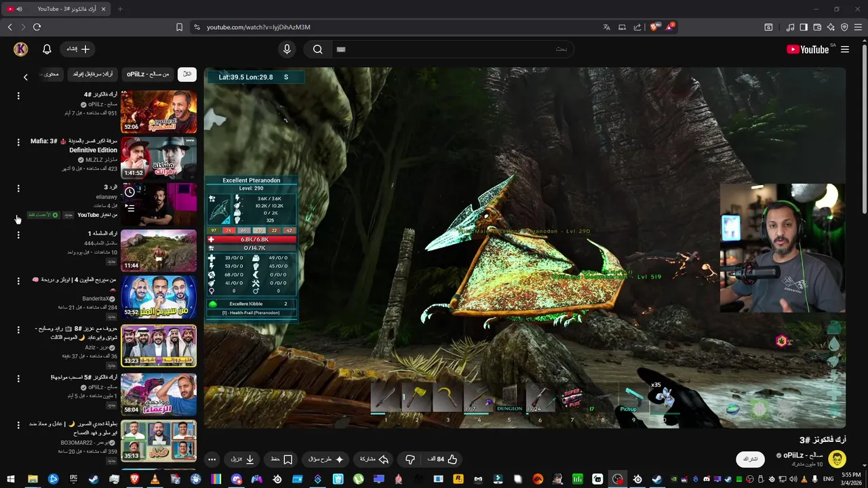Open options for 'بطولة تحدي الصور' video
Screen dimensions: 868x488
[x=18, y=425]
